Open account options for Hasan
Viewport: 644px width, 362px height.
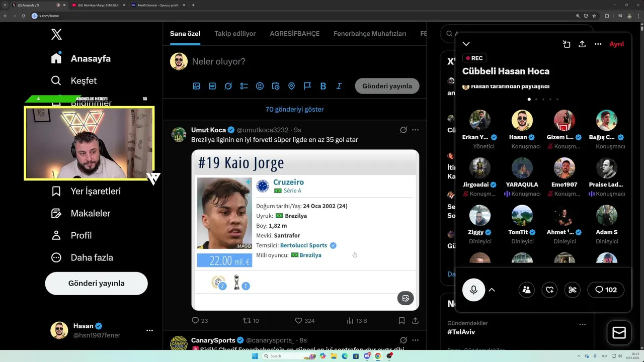[149, 330]
